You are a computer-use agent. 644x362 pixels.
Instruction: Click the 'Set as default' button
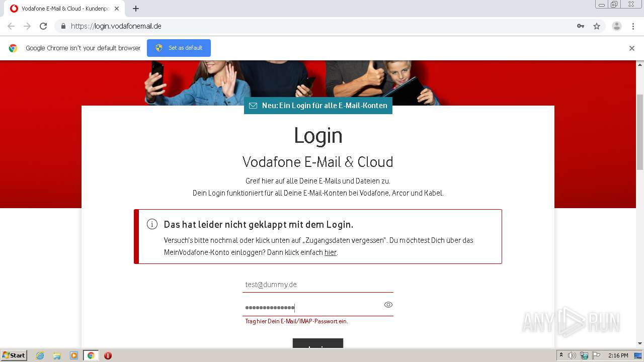179,48
